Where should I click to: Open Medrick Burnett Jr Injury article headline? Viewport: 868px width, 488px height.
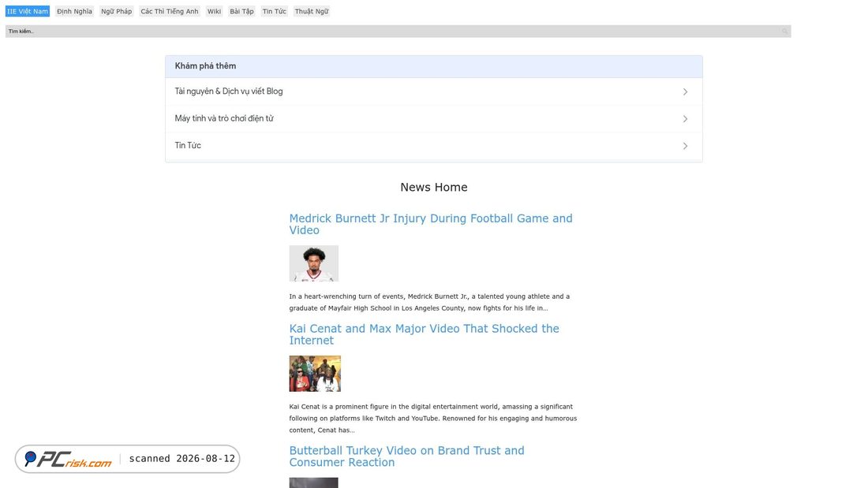[x=431, y=224]
